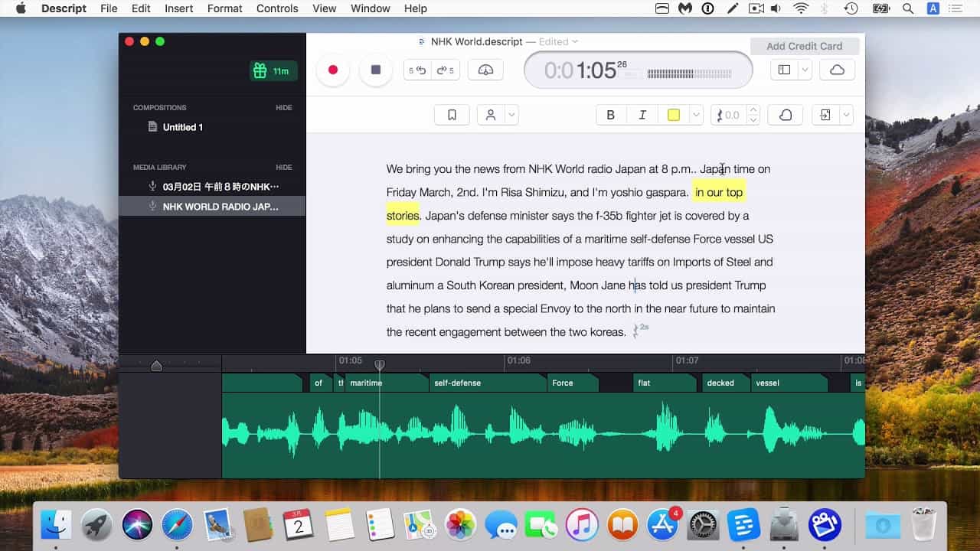Click the redo 5 seconds icon

pos(446,69)
